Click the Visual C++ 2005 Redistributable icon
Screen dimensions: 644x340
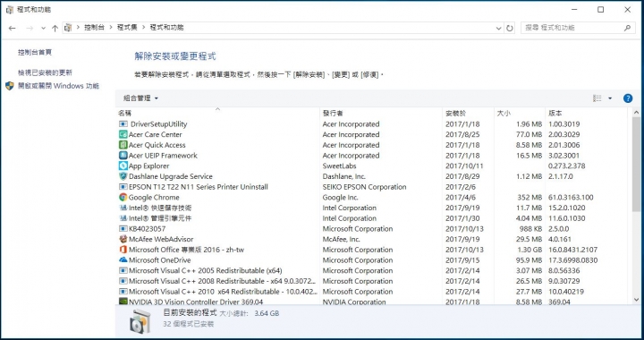[123, 270]
